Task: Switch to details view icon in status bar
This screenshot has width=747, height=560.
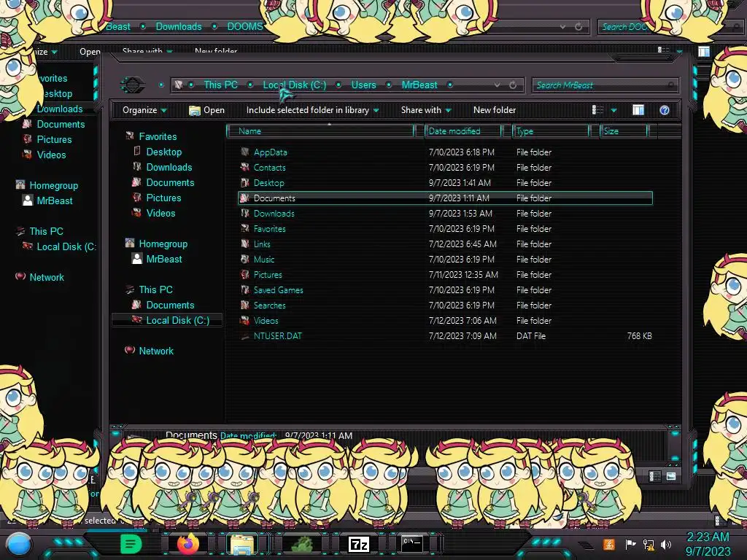Action: [654, 475]
